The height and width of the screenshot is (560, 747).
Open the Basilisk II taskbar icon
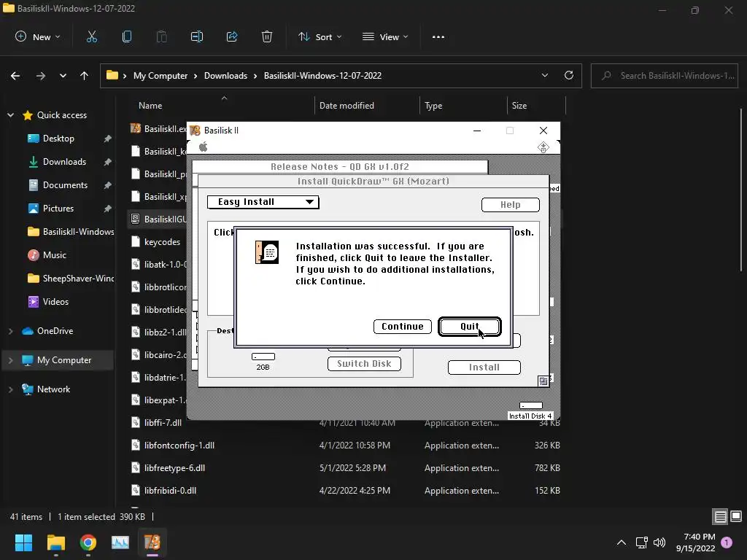152,542
